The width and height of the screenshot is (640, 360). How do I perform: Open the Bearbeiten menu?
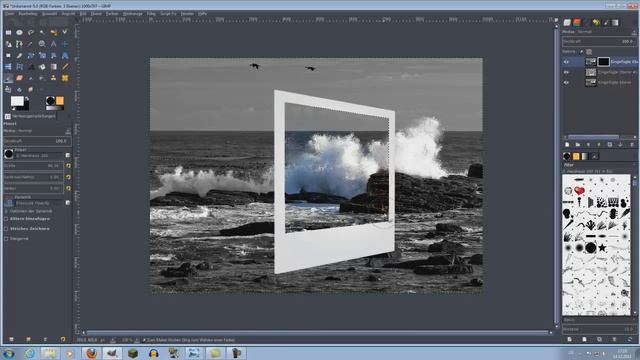pyautogui.click(x=28, y=13)
